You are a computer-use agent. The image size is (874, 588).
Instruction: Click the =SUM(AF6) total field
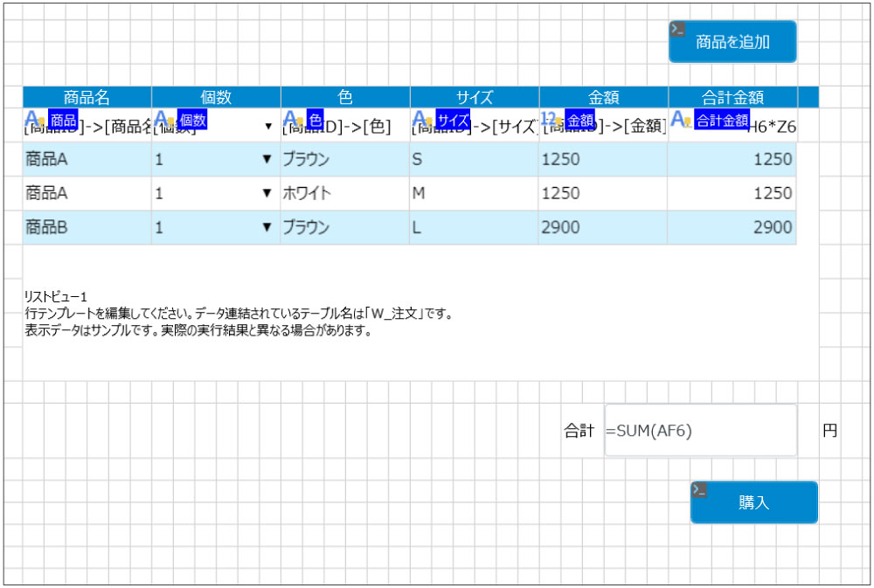[x=699, y=431]
